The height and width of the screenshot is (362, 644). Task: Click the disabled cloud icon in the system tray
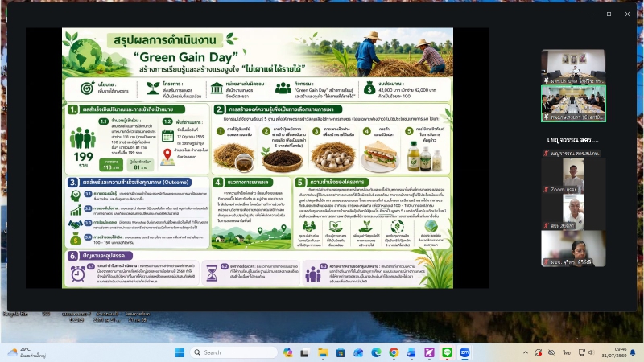(551, 352)
